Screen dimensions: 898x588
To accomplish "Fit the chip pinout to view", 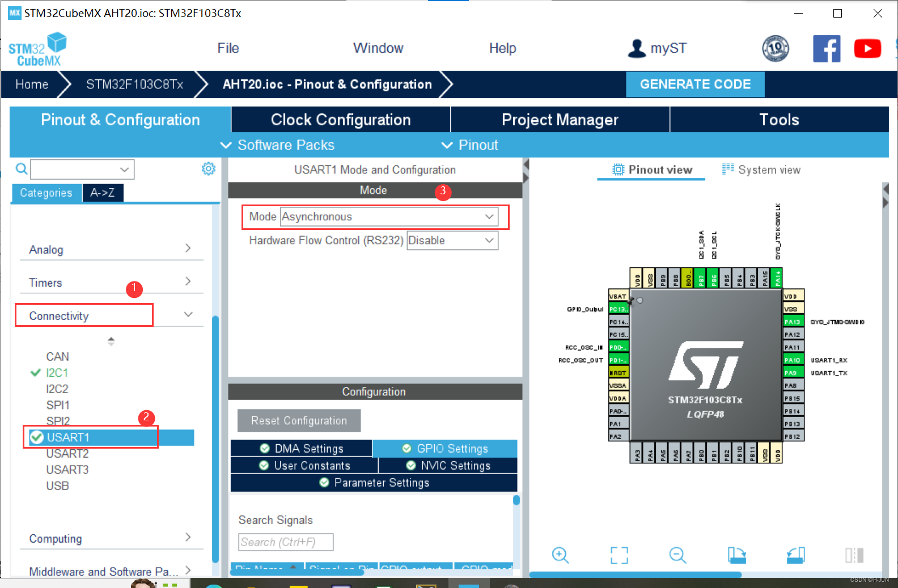I will 619,555.
